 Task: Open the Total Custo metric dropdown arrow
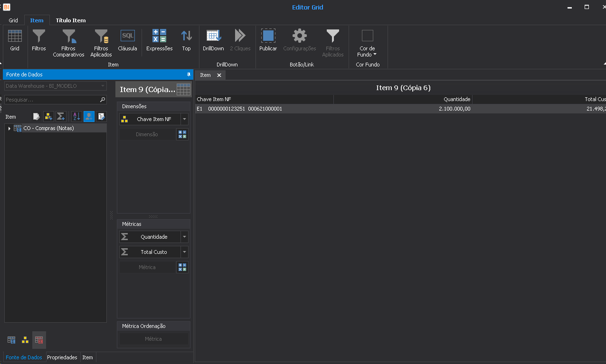coord(184,252)
